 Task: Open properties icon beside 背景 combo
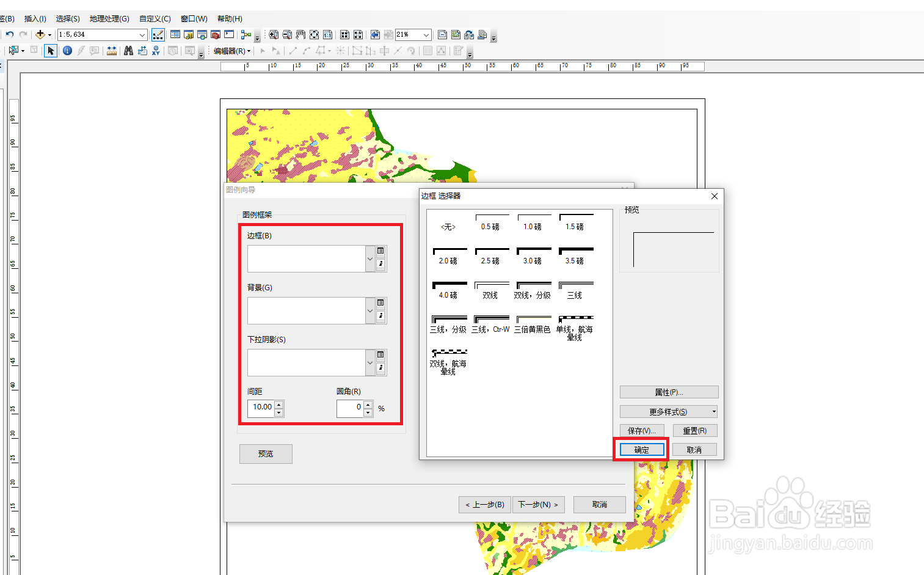point(381,317)
